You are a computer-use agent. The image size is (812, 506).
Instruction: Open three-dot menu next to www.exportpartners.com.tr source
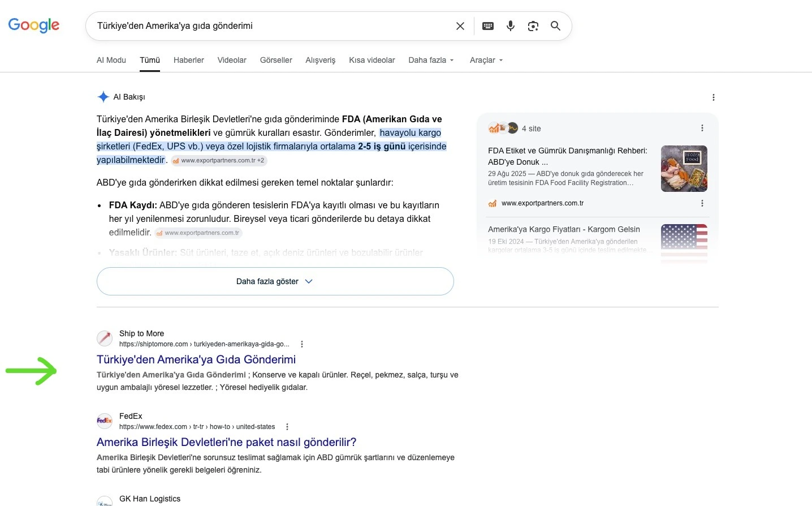coord(702,203)
